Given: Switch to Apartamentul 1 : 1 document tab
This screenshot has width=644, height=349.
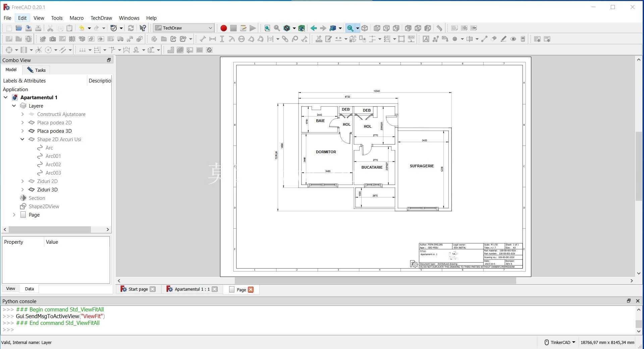Looking at the screenshot, I should point(192,289).
